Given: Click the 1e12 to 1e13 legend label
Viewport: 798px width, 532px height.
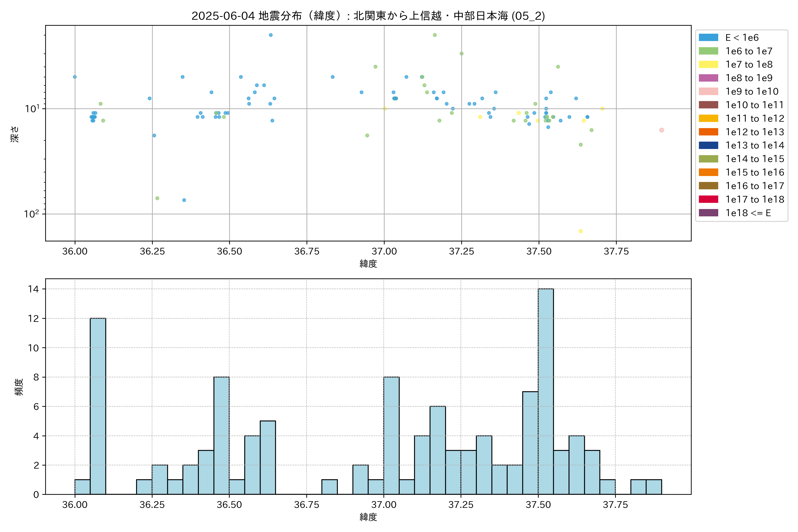Looking at the screenshot, I should pos(755,132).
